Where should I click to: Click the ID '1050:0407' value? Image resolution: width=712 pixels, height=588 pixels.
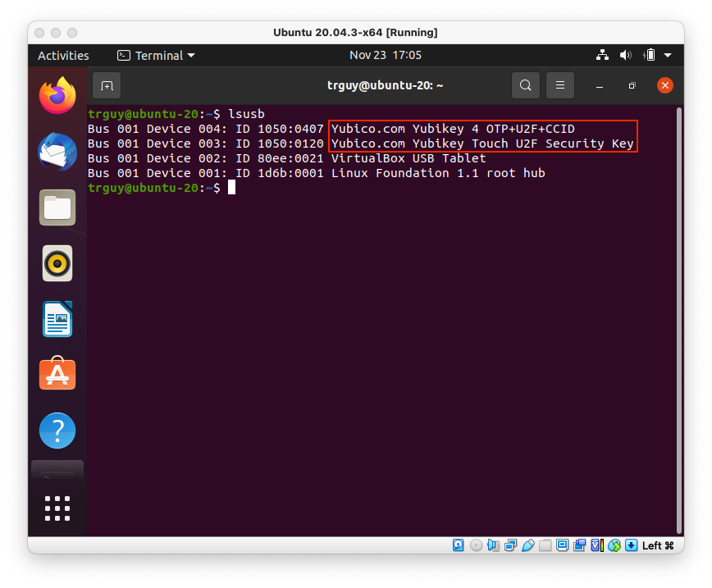tap(290, 129)
